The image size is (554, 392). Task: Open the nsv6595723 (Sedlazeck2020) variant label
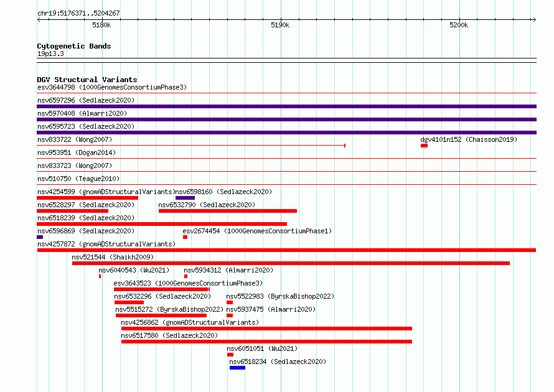tap(86, 126)
